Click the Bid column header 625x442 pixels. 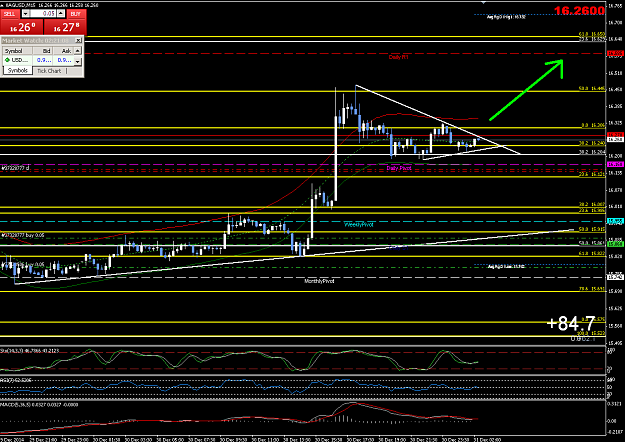tap(43, 51)
